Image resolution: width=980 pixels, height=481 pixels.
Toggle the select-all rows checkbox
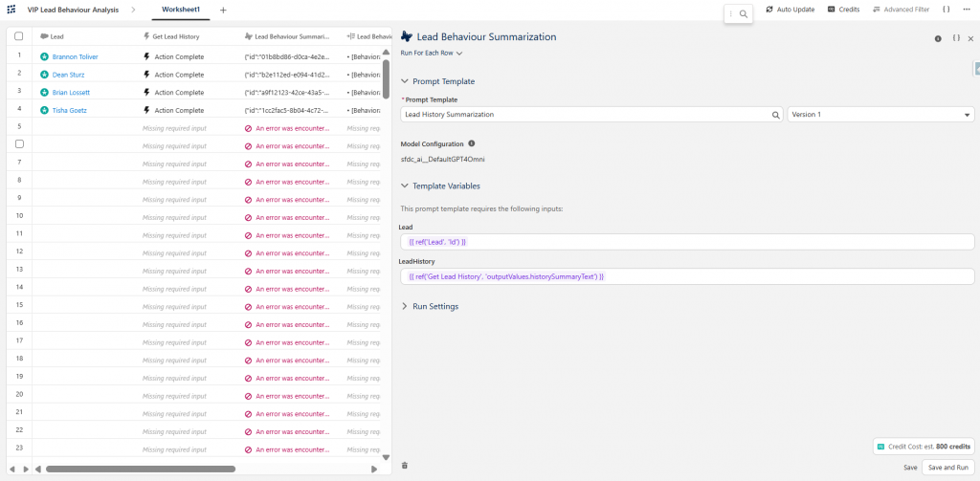(19, 36)
